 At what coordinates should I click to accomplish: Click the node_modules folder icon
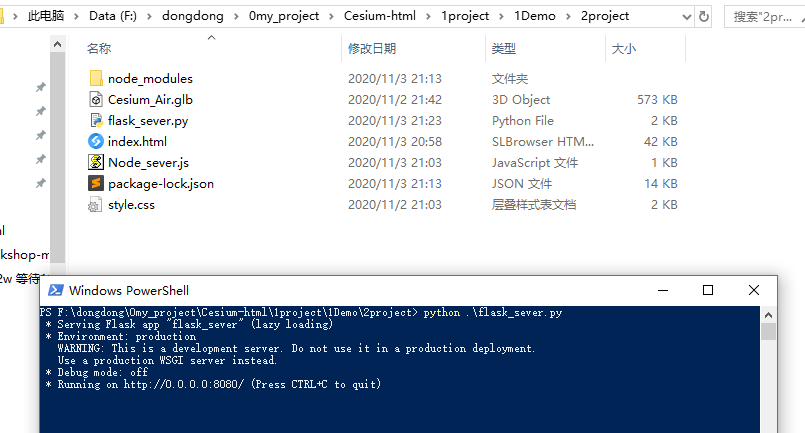(96, 78)
